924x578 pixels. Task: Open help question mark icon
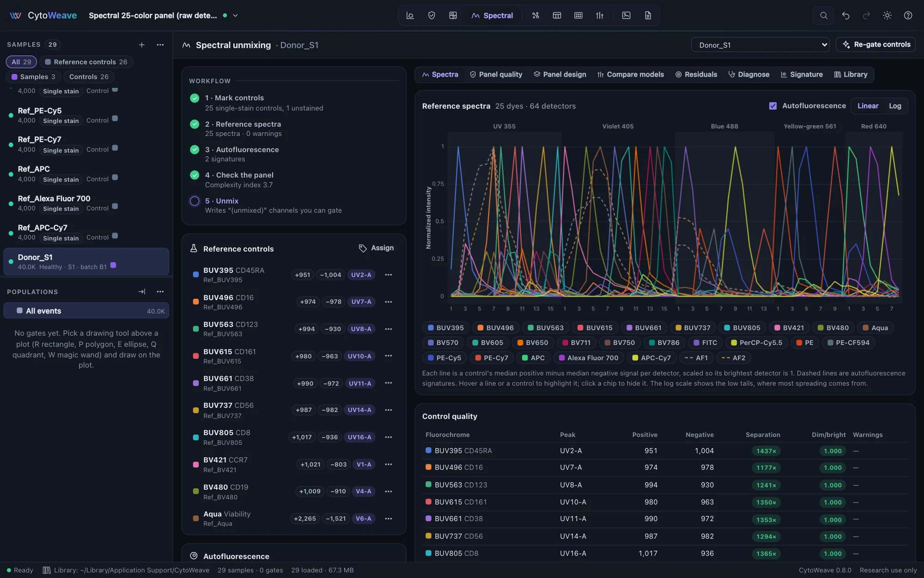(x=908, y=15)
